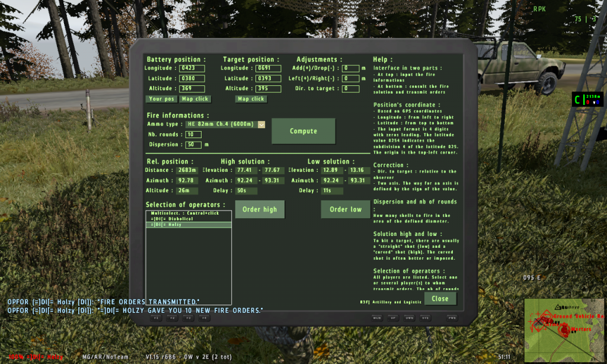Click the Add/Drop adjustment field
Image resolution: width=607 pixels, height=364 pixels.
point(351,68)
